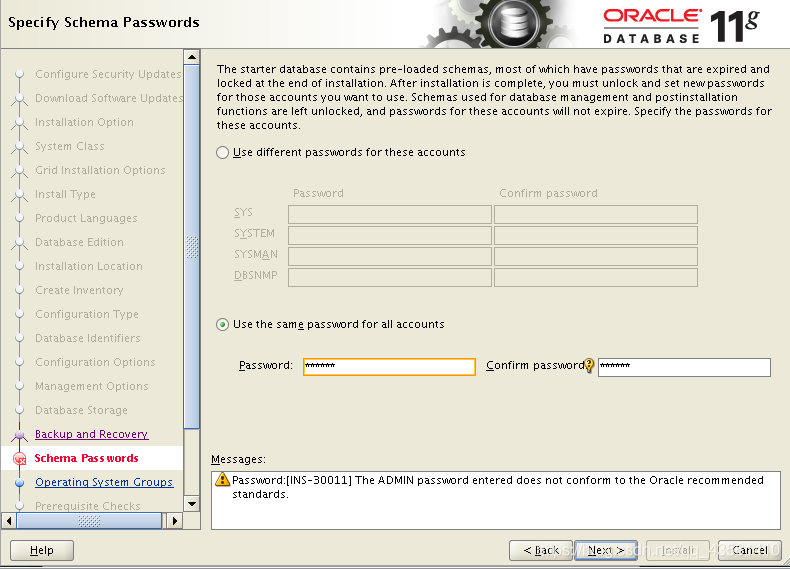Click the 'Install Type' step text
Screen dimensions: 790x569
pos(65,194)
